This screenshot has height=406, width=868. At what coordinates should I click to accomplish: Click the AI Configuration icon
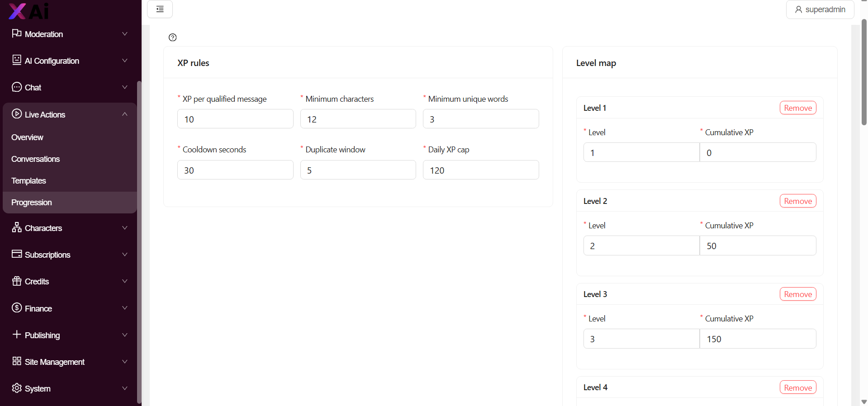[17, 60]
